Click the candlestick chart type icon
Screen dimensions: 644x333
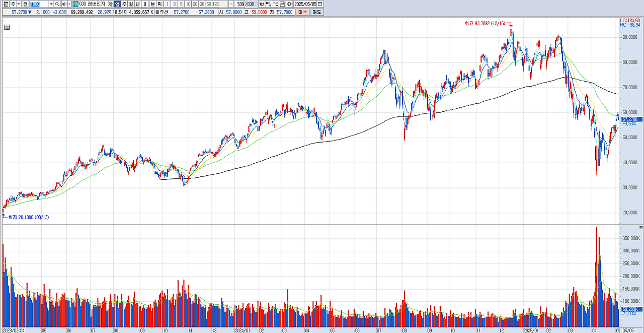tap(269, 4)
